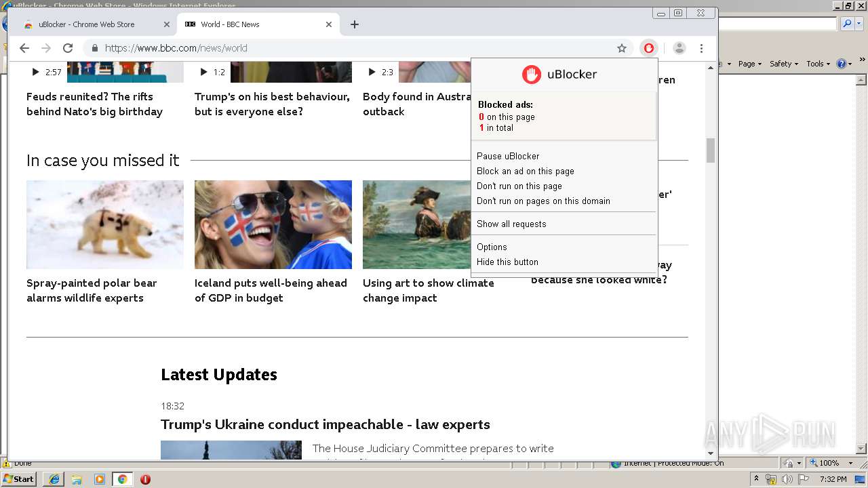Open Iceland face-paint fans photo

[273, 224]
